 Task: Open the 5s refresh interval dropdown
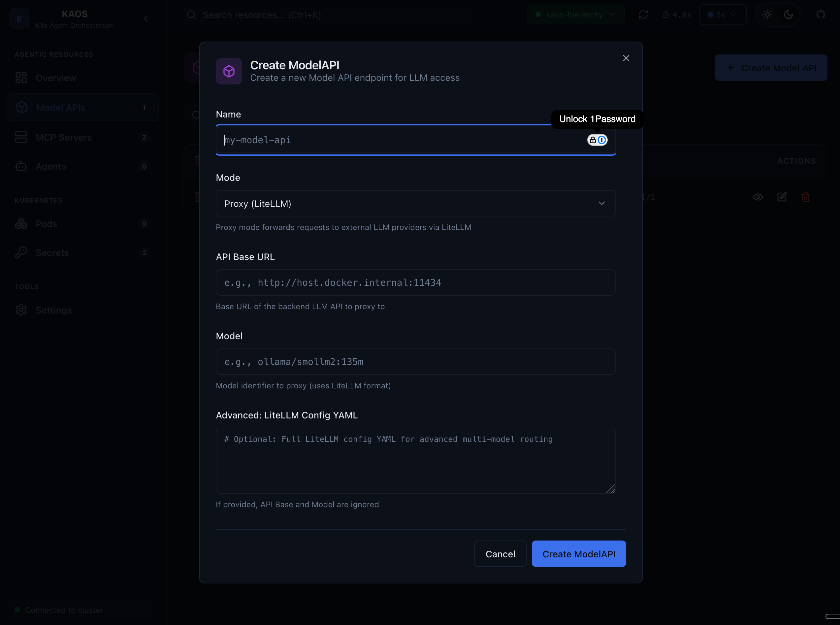(723, 15)
